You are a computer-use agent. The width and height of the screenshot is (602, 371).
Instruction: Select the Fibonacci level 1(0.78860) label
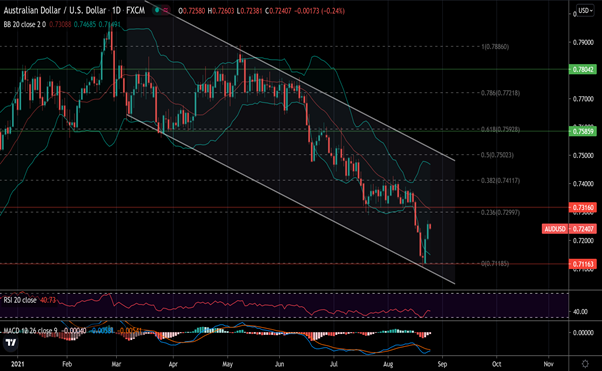(495, 47)
